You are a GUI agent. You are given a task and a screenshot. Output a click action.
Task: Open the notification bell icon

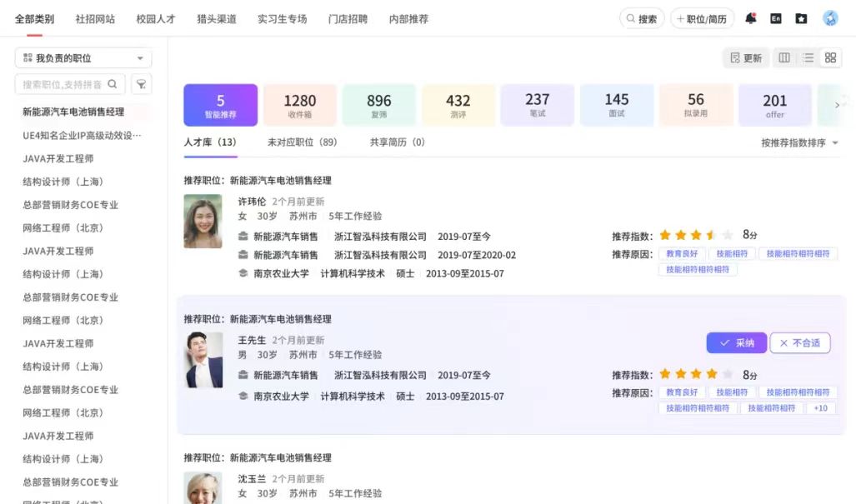pyautogui.click(x=751, y=18)
